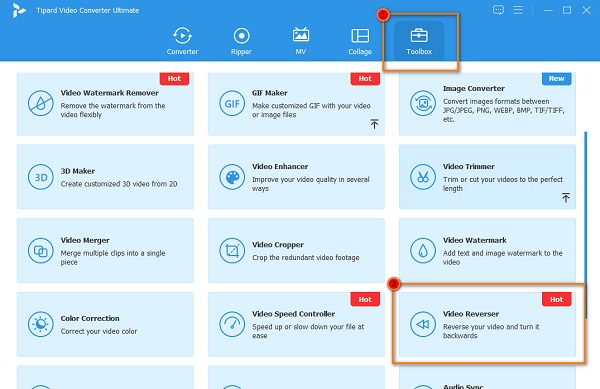Select the Toolbox tab
The height and width of the screenshot is (389, 600).
coord(419,41)
